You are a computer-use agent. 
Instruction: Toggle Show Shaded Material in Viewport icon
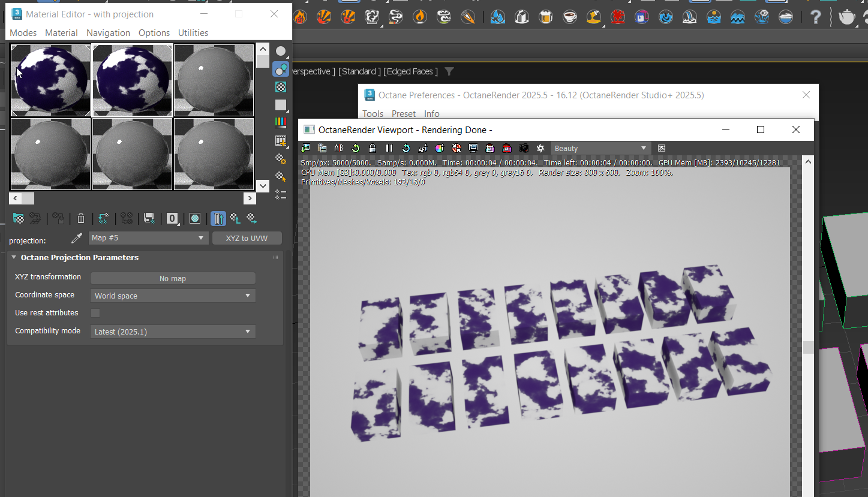(195, 219)
